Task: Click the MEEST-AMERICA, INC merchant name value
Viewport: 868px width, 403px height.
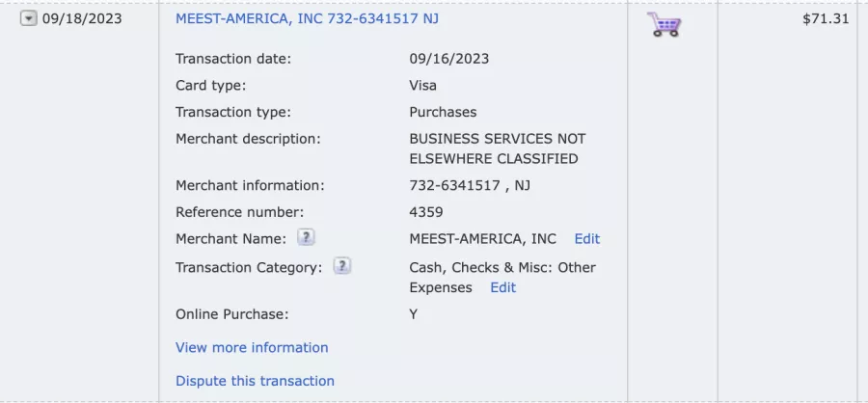Action: coord(482,238)
